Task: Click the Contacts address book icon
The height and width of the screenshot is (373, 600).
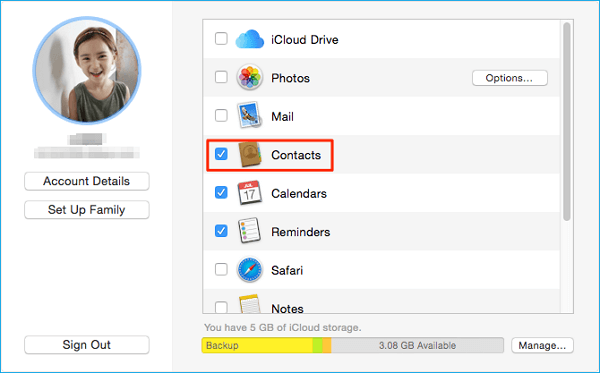Action: tap(249, 155)
